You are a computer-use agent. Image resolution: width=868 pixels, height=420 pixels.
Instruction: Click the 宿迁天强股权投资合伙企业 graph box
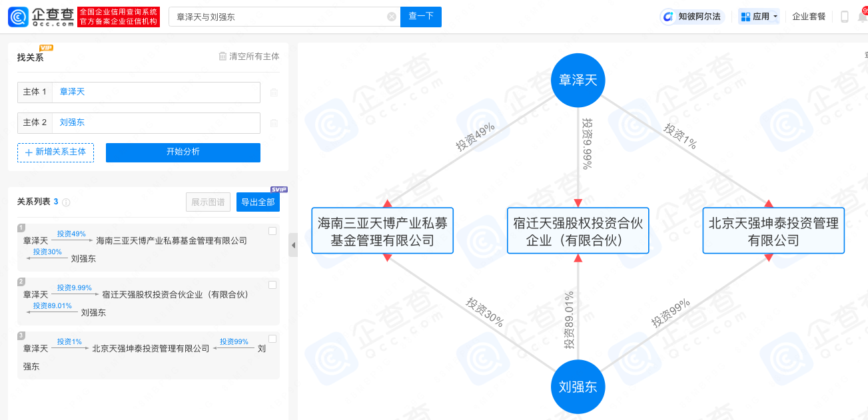click(x=578, y=231)
